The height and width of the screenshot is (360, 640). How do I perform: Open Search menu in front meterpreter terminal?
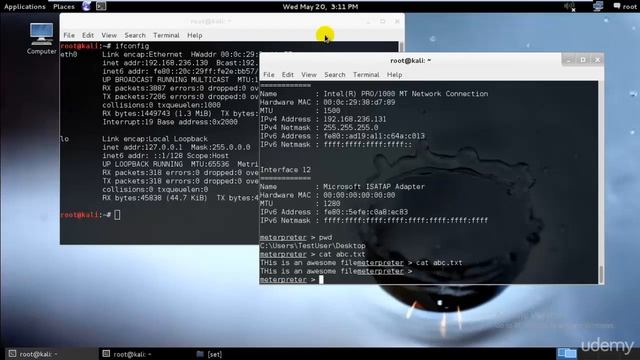point(335,75)
